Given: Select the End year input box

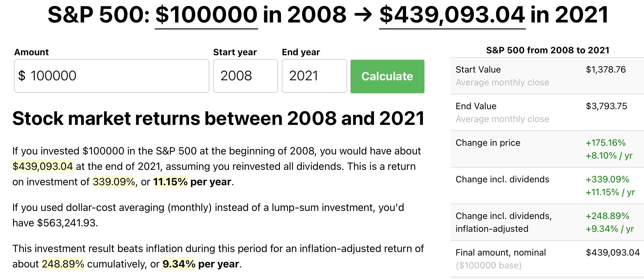Looking at the screenshot, I should (x=314, y=76).
